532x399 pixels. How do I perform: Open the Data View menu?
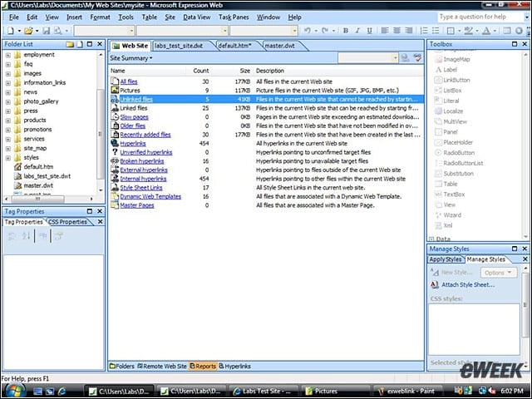pyautogui.click(x=197, y=17)
